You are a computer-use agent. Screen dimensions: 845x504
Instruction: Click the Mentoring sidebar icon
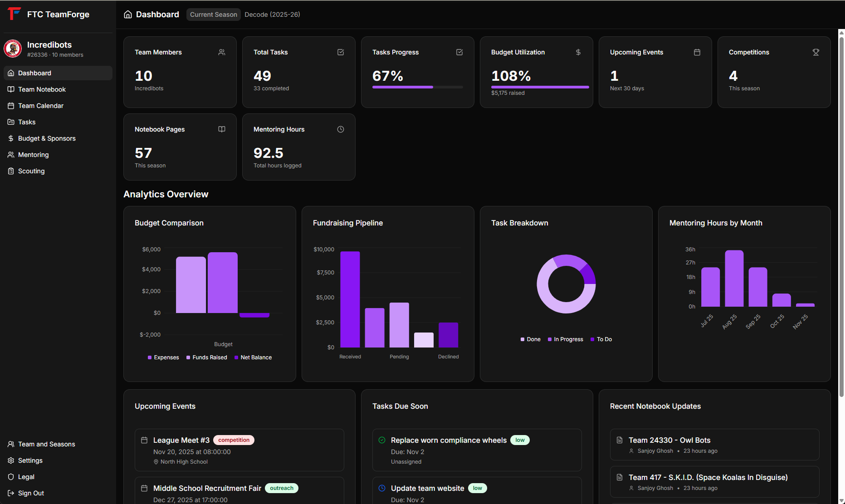click(x=11, y=154)
